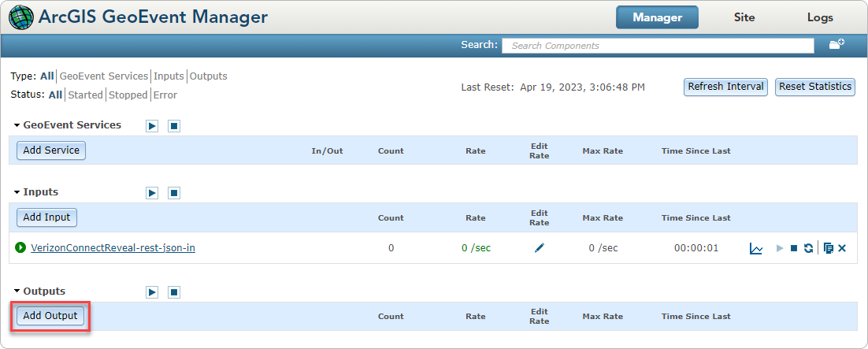
Task: Open the VerizonConnectReveal-rest-json-in link
Action: pyautogui.click(x=113, y=248)
